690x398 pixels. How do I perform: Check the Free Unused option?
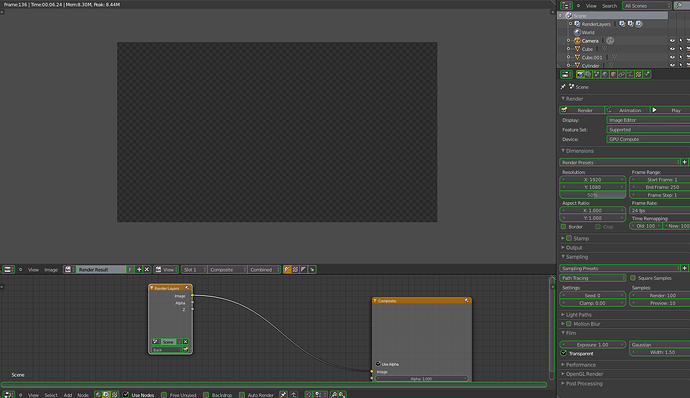point(164,394)
